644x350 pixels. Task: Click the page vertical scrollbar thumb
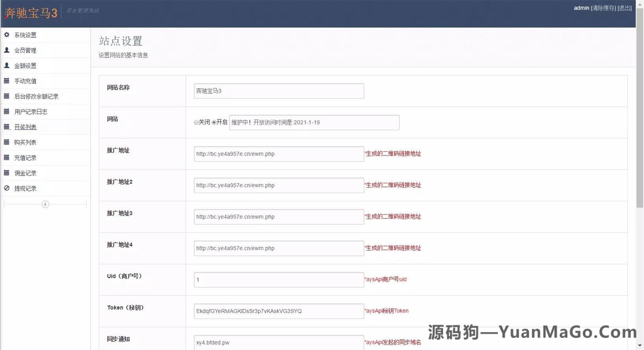pos(640,108)
